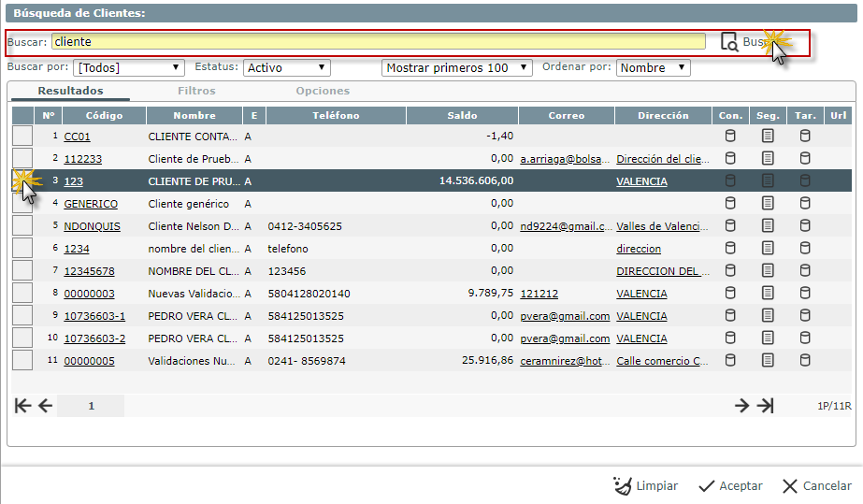Image resolution: width=863 pixels, height=504 pixels.
Task: Sort by Dirección column header
Action: click(x=663, y=116)
